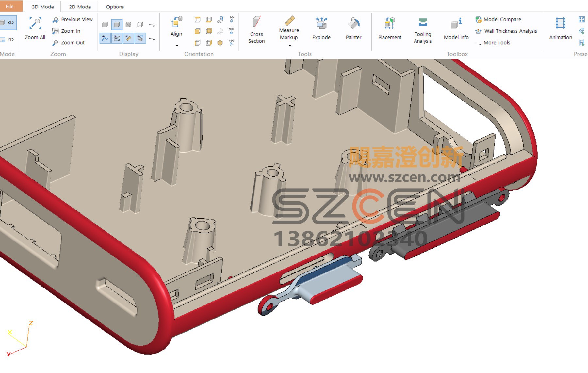Open the Placement tool

pos(390,29)
